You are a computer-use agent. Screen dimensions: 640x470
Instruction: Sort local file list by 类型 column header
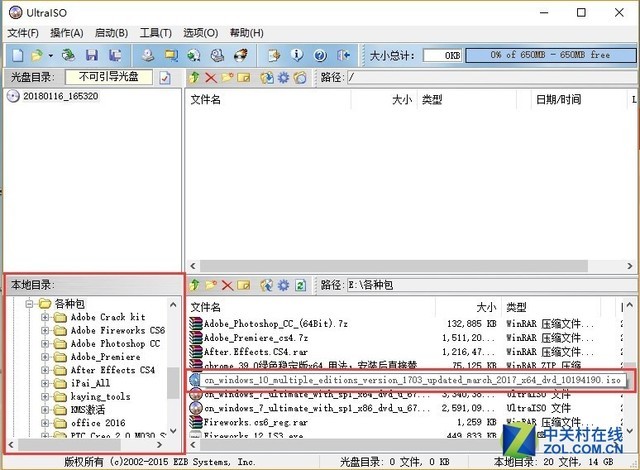[x=516, y=307]
